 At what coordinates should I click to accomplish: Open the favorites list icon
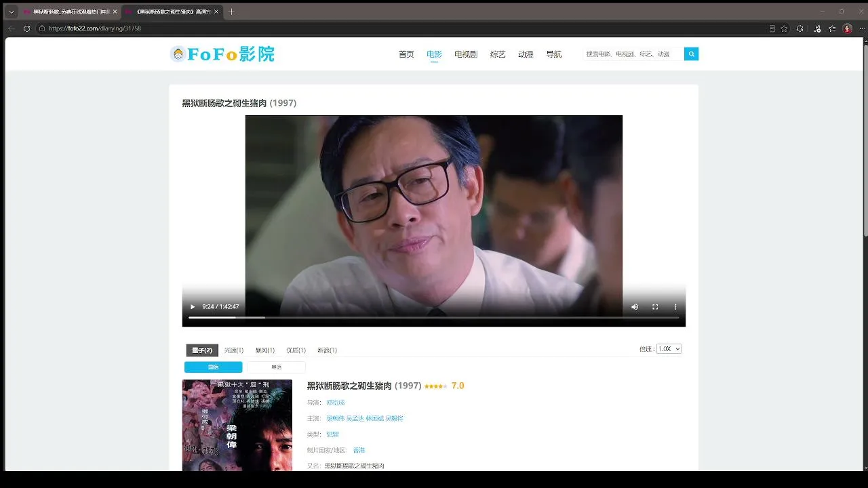(832, 28)
